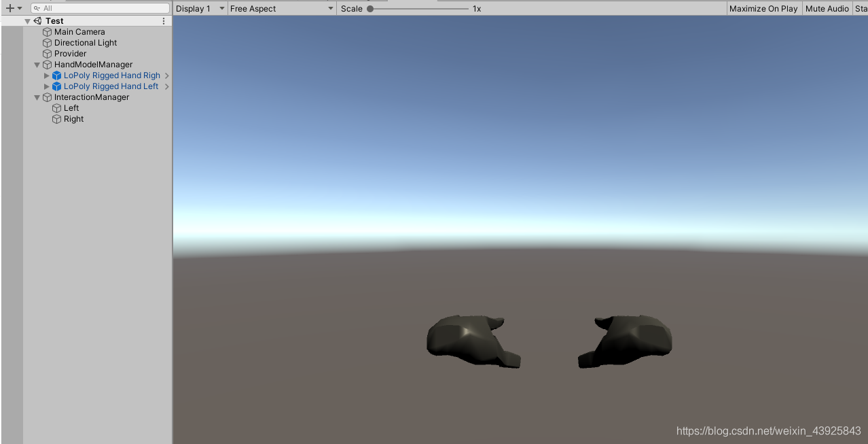868x444 pixels.
Task: Open prefab arrow for LoPoly Hand Right
Action: [167, 75]
